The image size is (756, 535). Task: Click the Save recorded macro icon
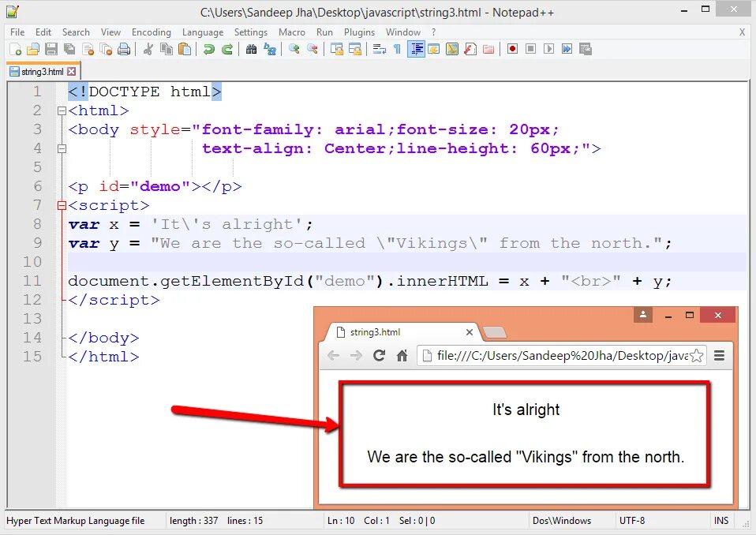[x=586, y=49]
